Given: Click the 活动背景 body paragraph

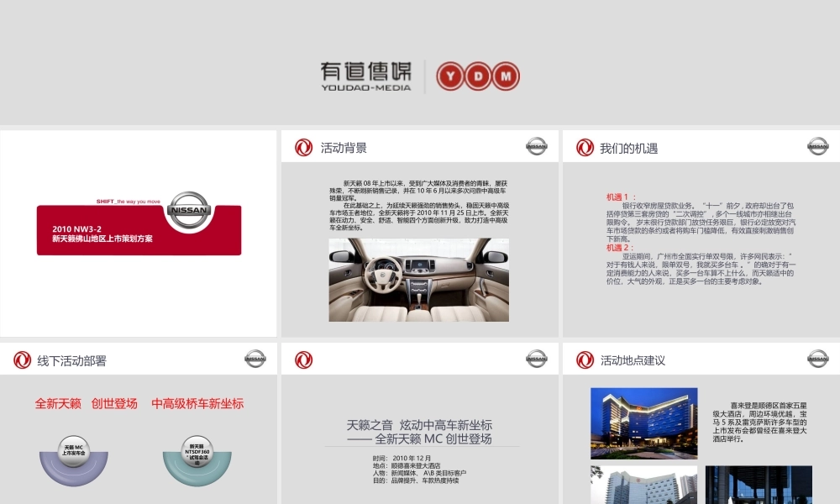Looking at the screenshot, I should pos(419,206).
